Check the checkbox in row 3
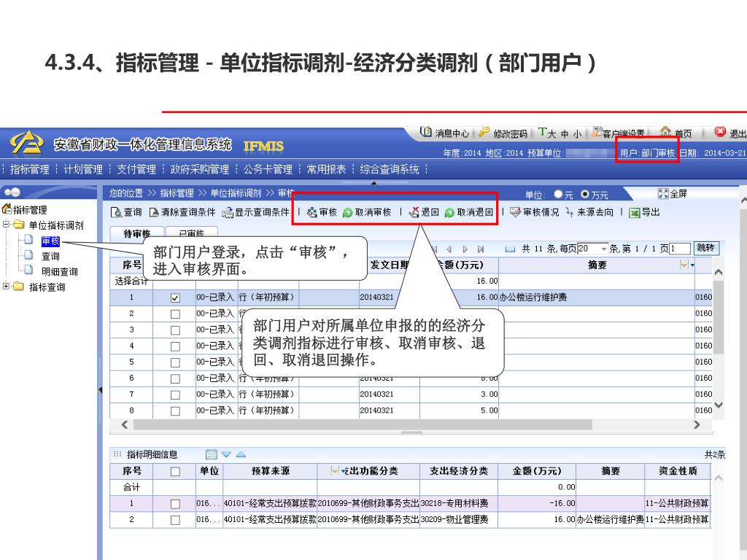747x560 pixels. (175, 330)
